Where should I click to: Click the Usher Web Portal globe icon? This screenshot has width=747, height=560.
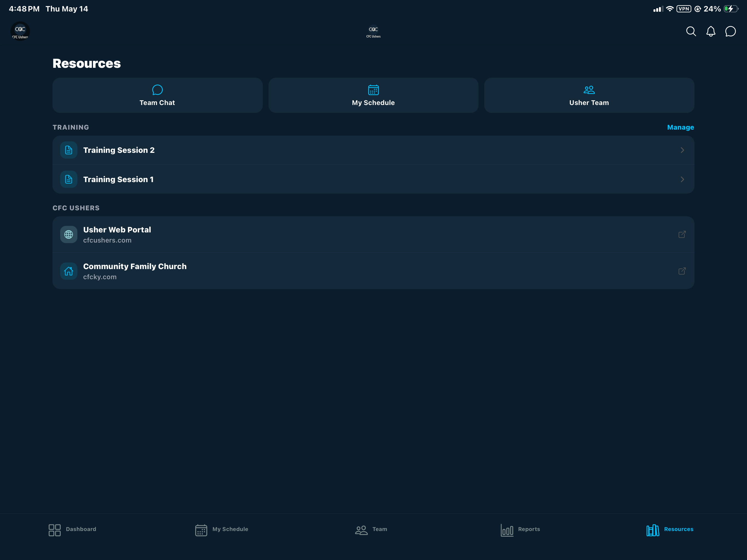point(69,234)
